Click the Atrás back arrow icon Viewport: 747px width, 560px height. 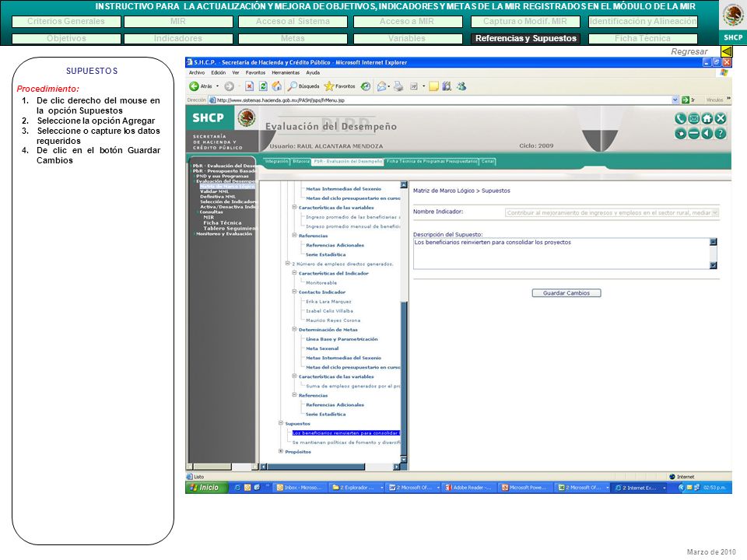194,86
